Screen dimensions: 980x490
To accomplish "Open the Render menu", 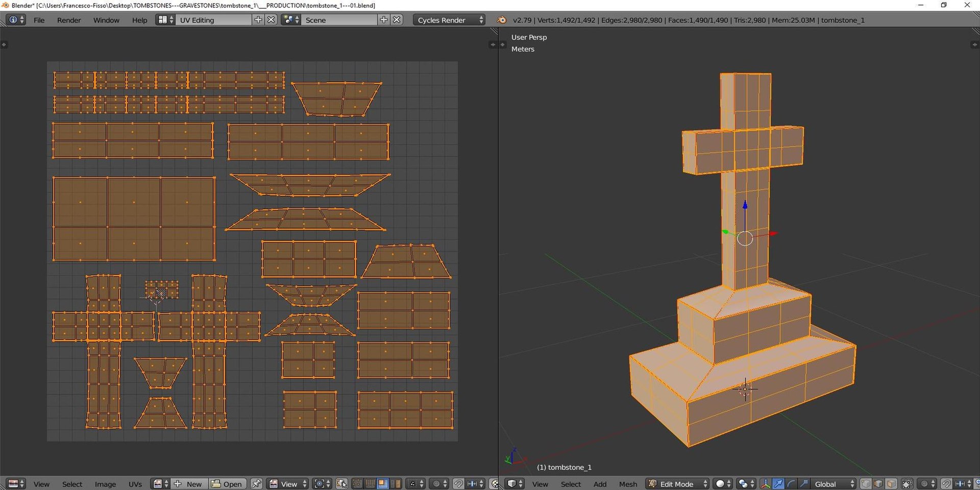I will pos(69,20).
